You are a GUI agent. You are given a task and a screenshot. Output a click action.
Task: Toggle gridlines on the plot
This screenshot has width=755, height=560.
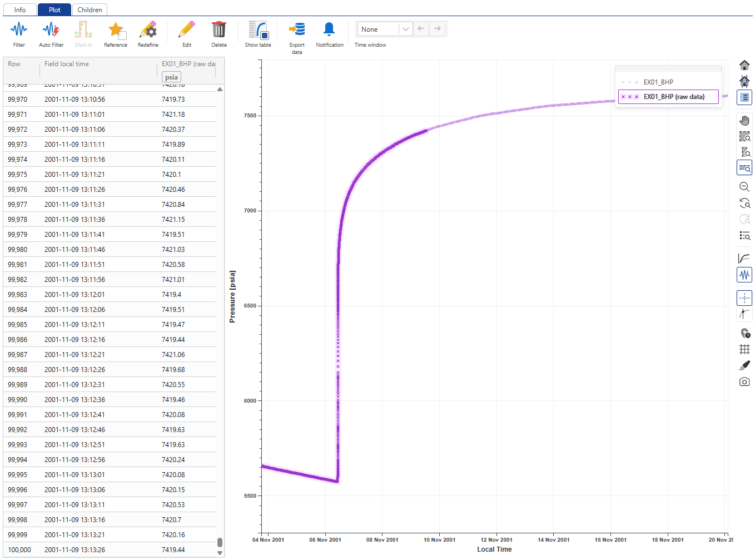pos(744,349)
